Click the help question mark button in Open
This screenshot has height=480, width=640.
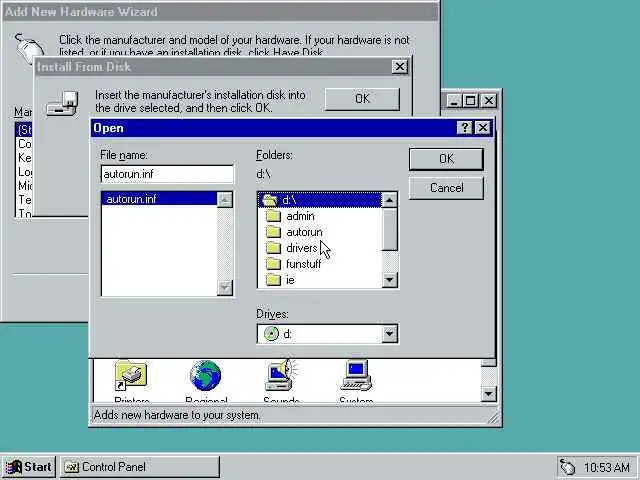tap(464, 128)
